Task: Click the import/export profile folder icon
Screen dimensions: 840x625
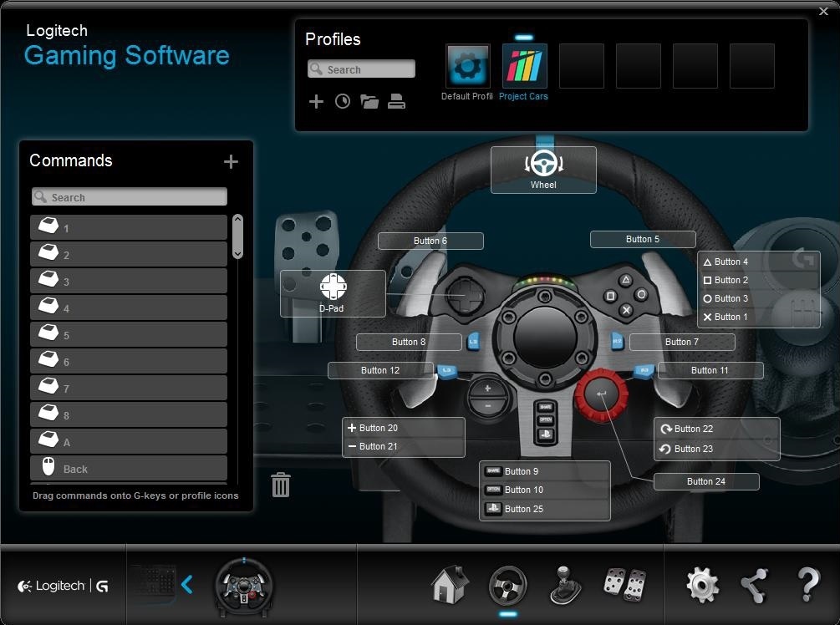Action: (369, 102)
